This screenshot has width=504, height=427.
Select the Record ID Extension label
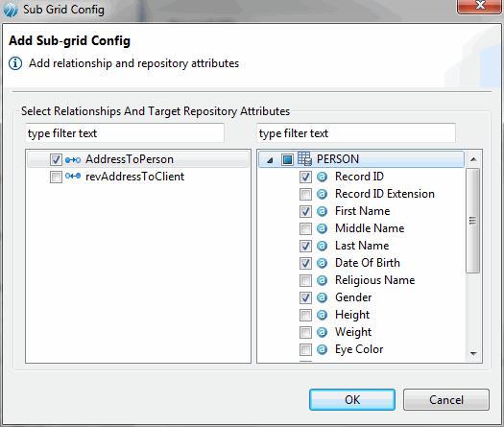point(385,194)
